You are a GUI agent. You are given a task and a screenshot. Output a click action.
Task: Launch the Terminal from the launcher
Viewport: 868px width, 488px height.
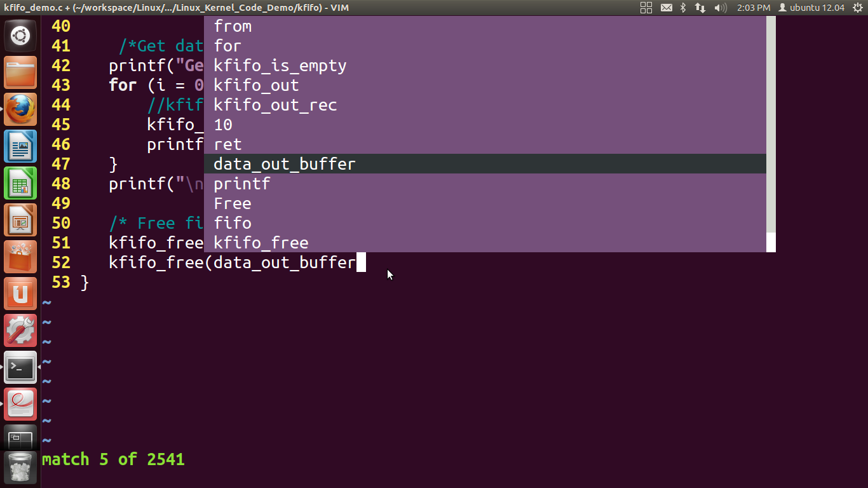coord(20,367)
